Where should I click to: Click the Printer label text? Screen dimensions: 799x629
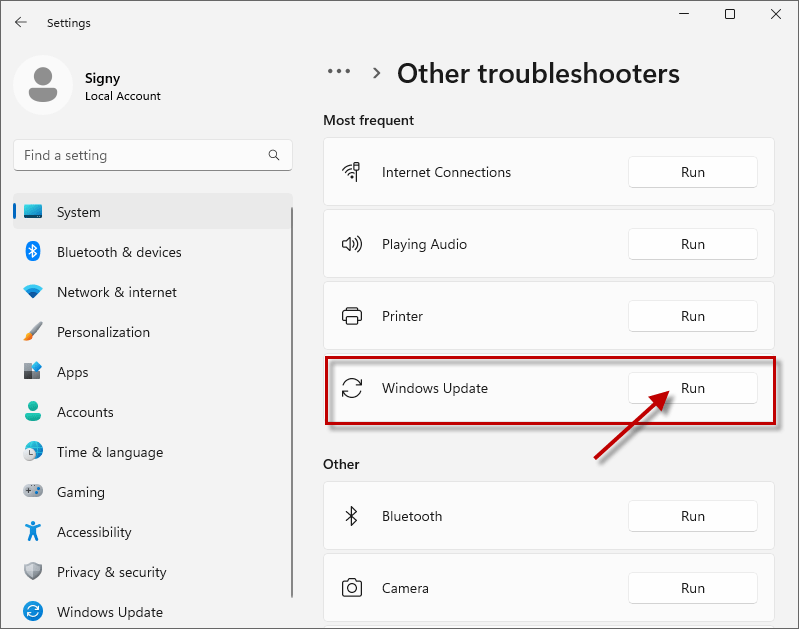click(403, 317)
